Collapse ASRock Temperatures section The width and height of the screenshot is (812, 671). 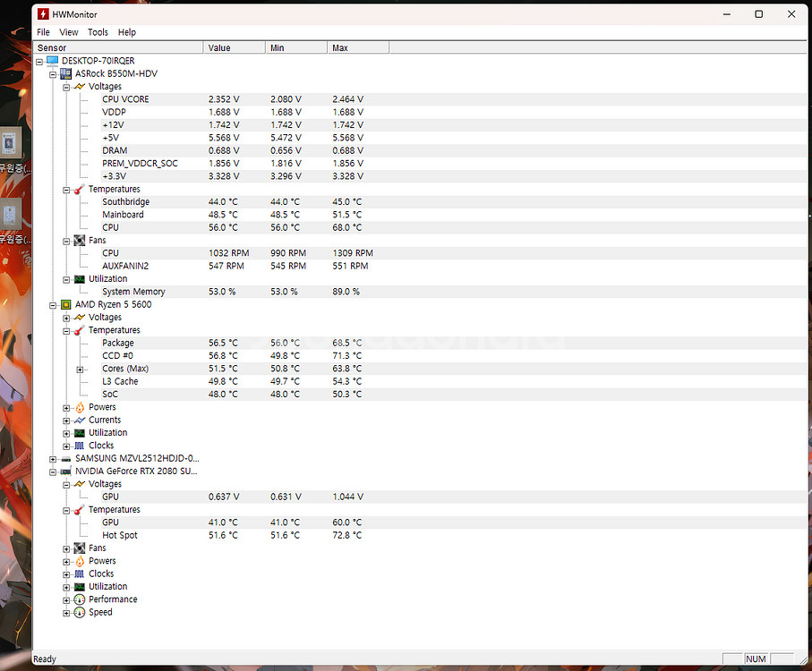pyautogui.click(x=66, y=190)
